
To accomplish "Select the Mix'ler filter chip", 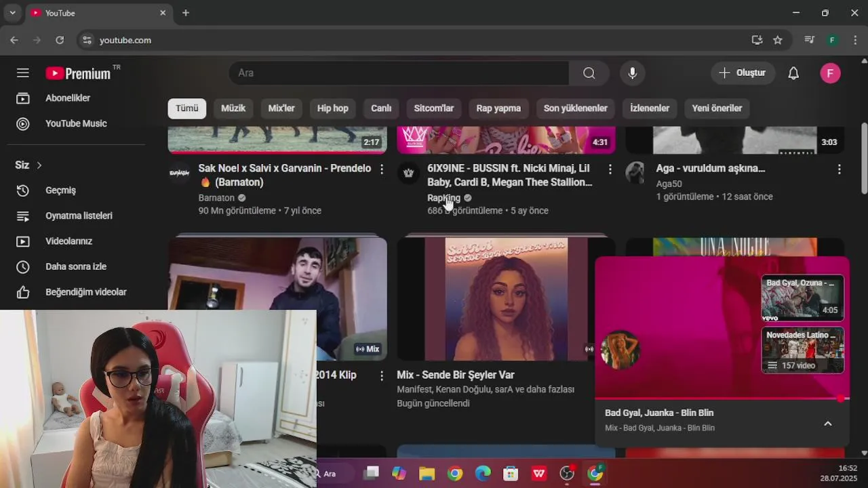I will tap(281, 108).
